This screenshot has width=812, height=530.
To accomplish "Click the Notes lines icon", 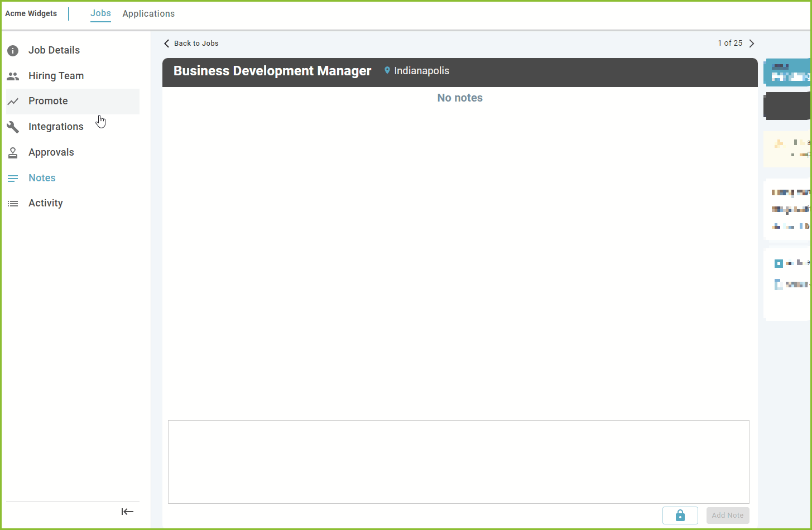I will coord(13,179).
